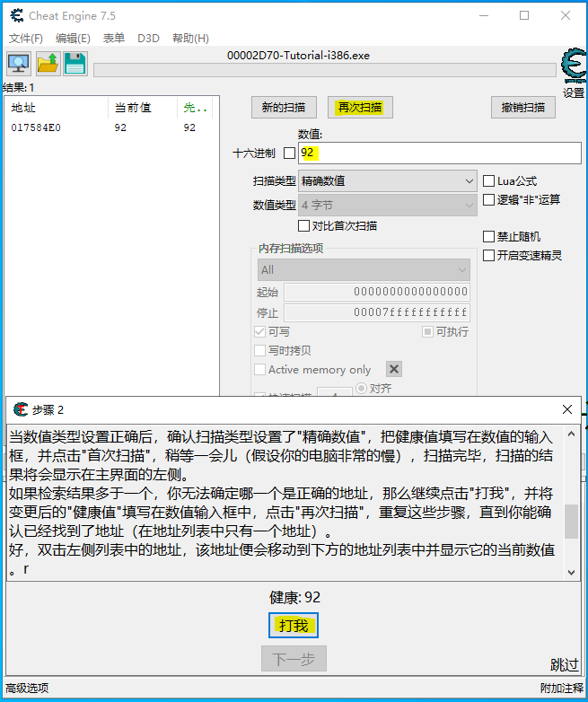Close the 步骤 2 tutorial window
This screenshot has width=588, height=702.
tap(567, 409)
